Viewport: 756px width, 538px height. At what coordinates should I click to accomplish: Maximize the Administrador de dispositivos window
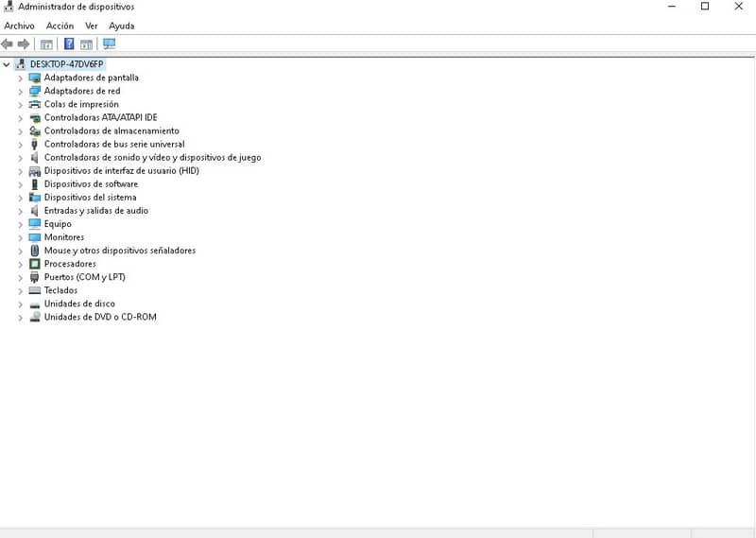pyautogui.click(x=705, y=7)
